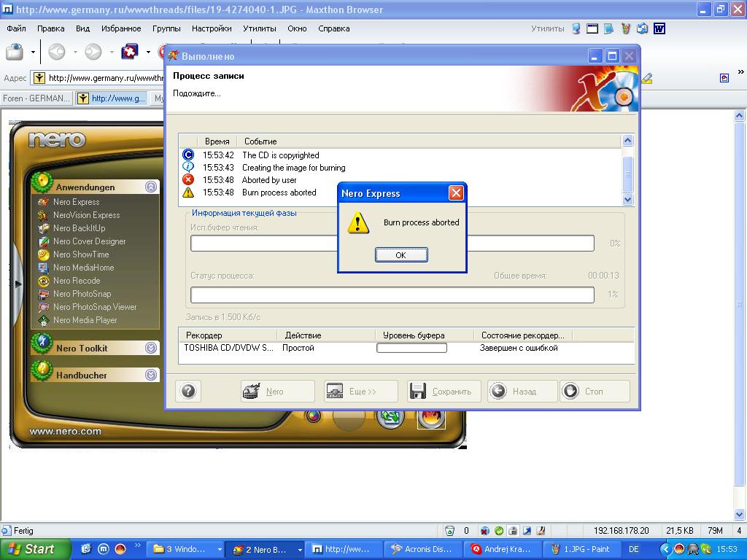Open dropdown next to red cross icon
The height and width of the screenshot is (560, 747).
coord(148,52)
